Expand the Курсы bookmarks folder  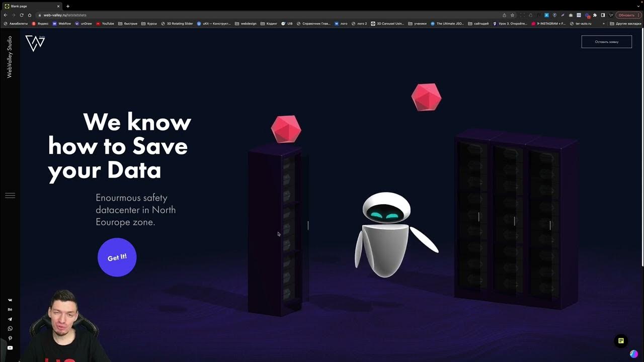point(149,24)
